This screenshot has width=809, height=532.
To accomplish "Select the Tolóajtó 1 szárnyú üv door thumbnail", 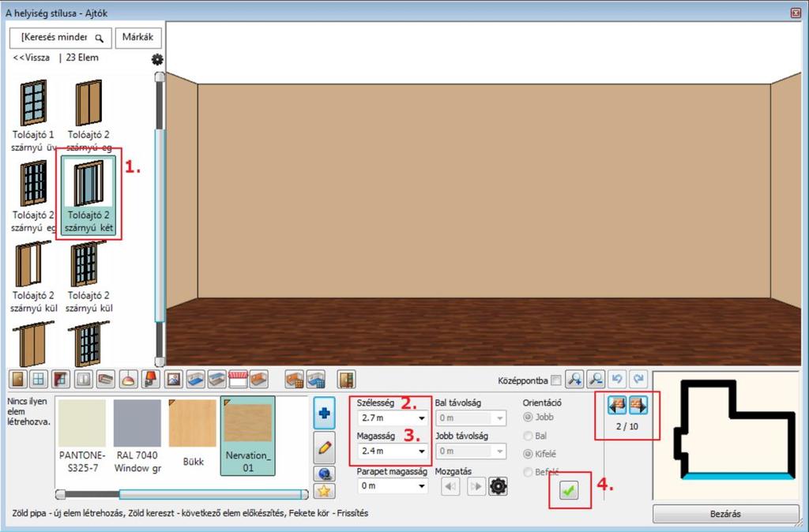I will tap(33, 116).
